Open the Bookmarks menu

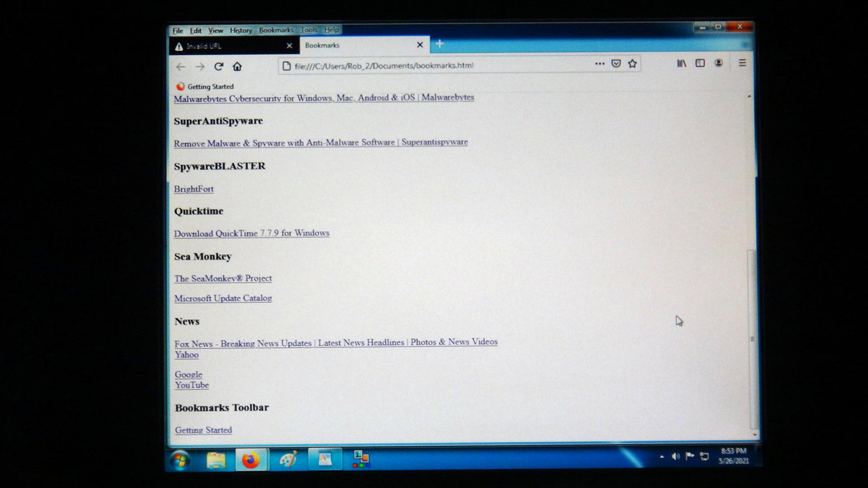pyautogui.click(x=276, y=30)
